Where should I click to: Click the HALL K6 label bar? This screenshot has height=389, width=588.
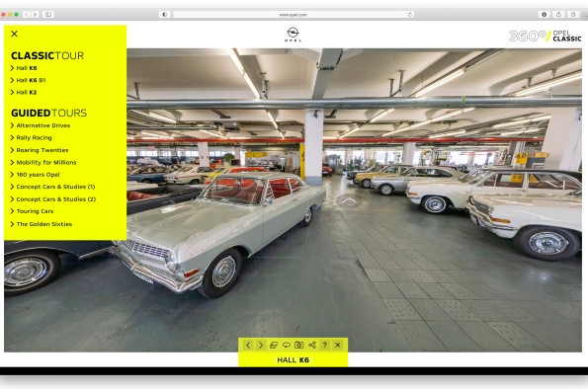[293, 360]
